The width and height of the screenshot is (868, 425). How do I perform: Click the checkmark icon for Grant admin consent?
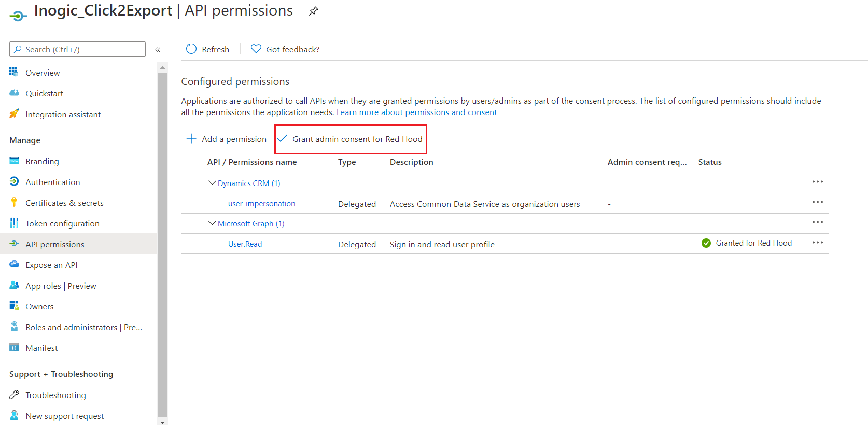click(282, 138)
